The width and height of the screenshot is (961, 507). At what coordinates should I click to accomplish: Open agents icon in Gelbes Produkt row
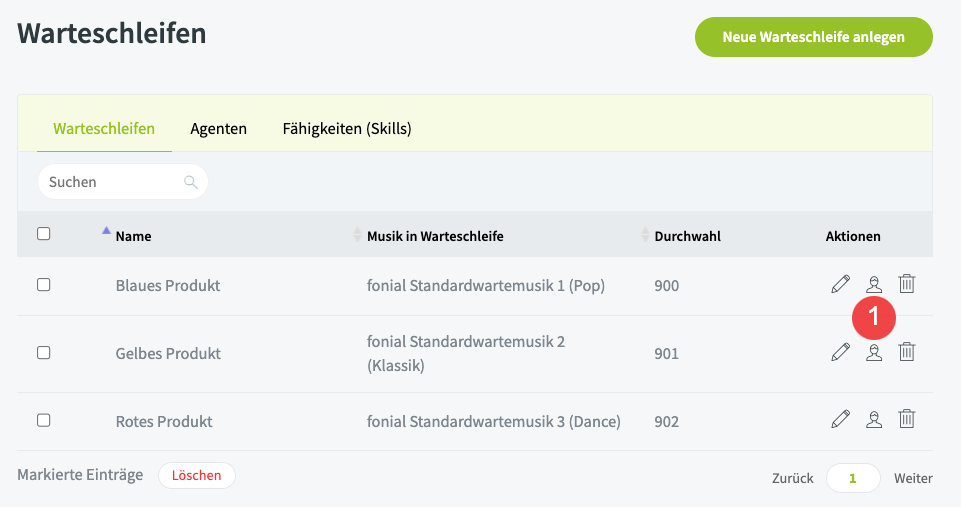[874, 352]
